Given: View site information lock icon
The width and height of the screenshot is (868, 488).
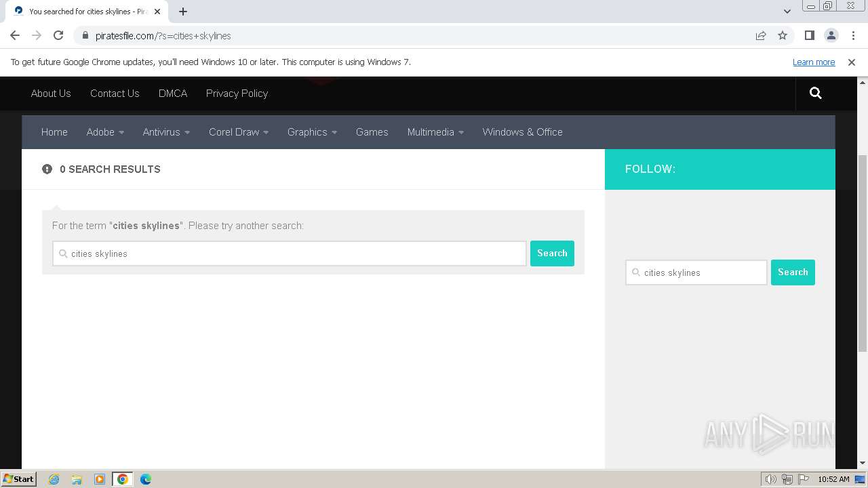Looking at the screenshot, I should click(x=85, y=36).
